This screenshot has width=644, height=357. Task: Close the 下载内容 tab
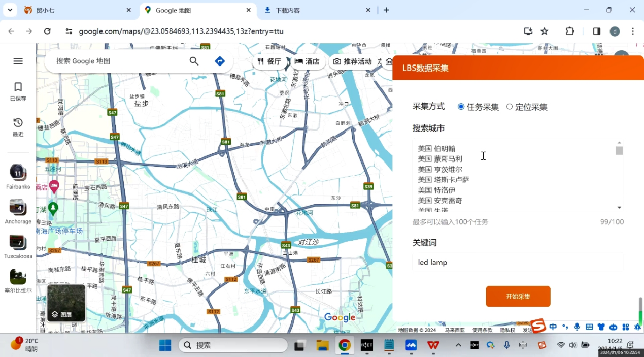(369, 10)
